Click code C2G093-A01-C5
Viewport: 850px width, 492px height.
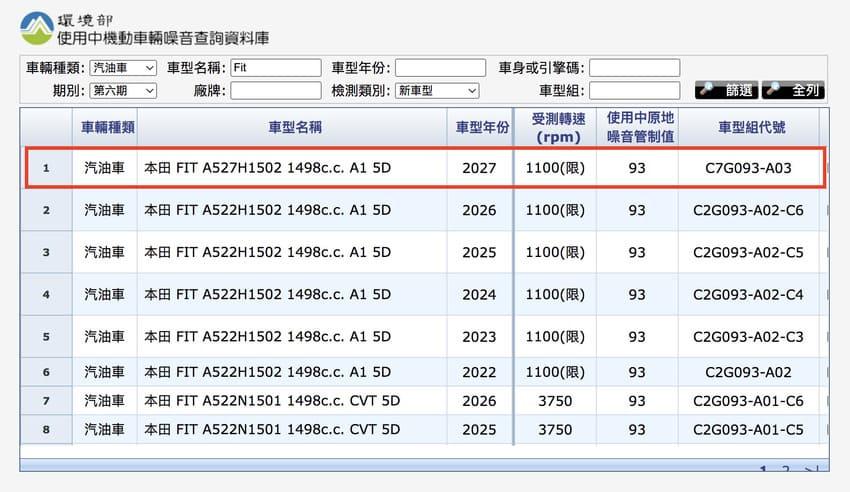(748, 430)
